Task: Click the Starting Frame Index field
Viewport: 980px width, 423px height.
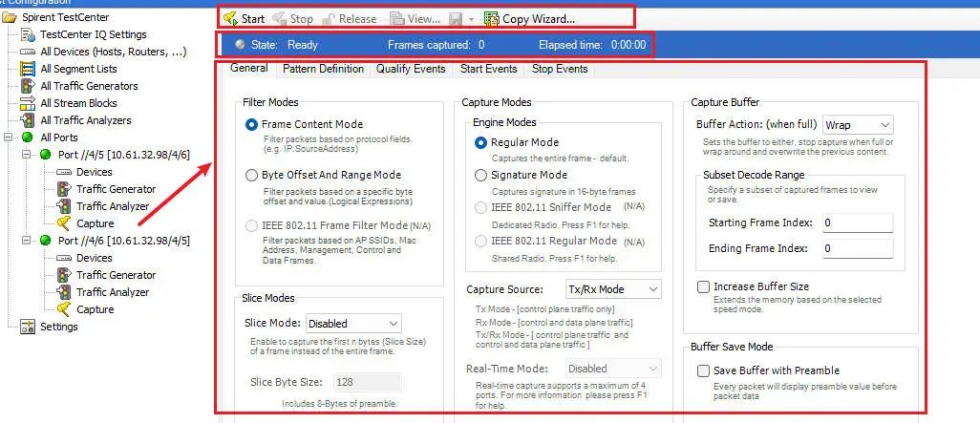Action: click(856, 222)
